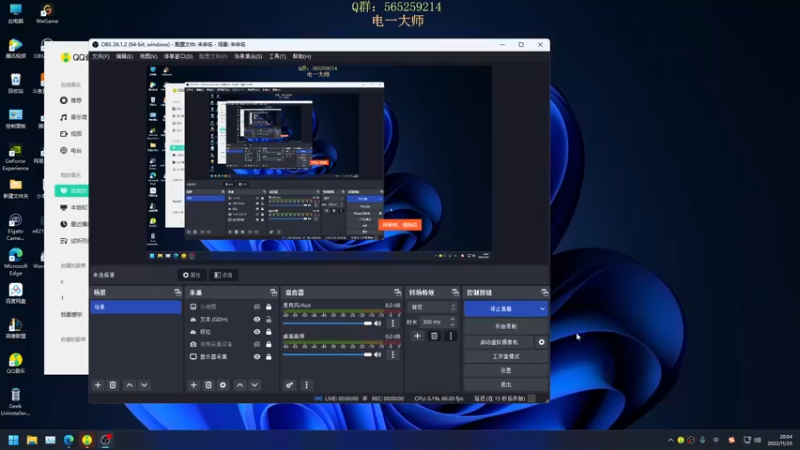Open 工具(T) menu in OBS

point(277,56)
